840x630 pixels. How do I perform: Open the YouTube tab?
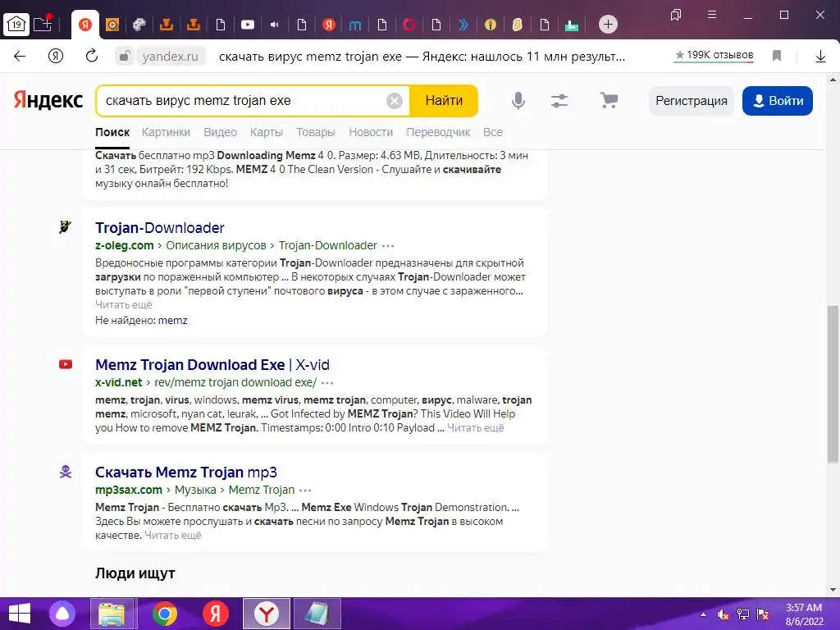(248, 25)
